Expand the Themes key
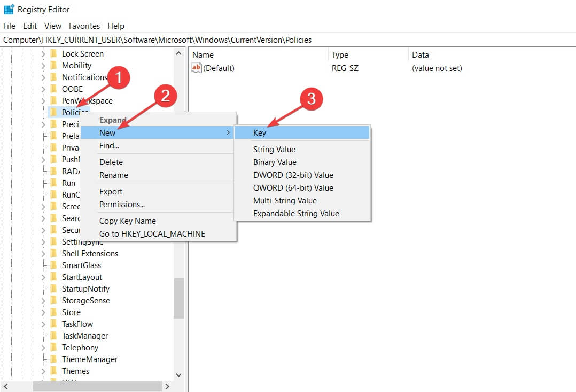This screenshot has height=392, width=576. (43, 371)
